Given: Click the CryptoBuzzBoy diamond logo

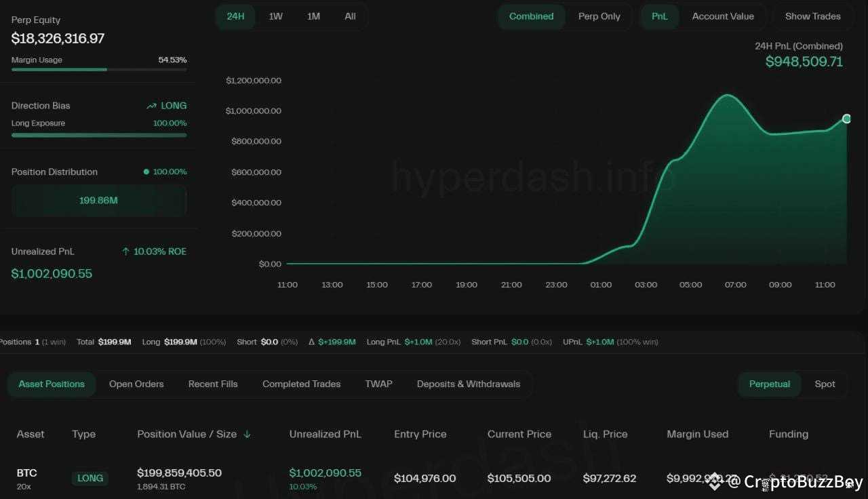Looking at the screenshot, I should pyautogui.click(x=714, y=482).
